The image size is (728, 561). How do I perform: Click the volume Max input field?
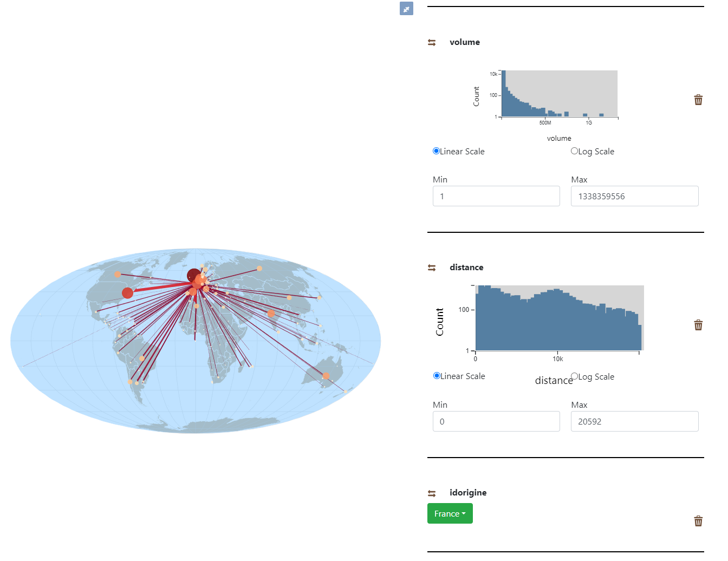pyautogui.click(x=634, y=196)
